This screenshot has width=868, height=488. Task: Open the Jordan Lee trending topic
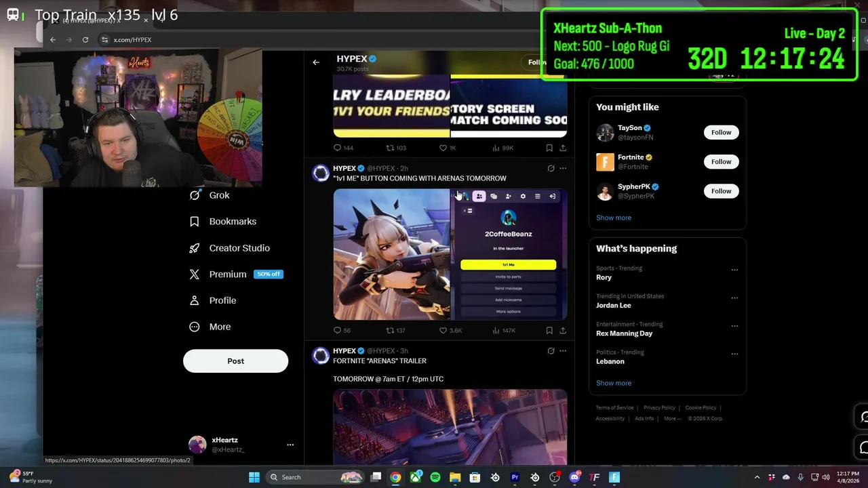coord(614,306)
